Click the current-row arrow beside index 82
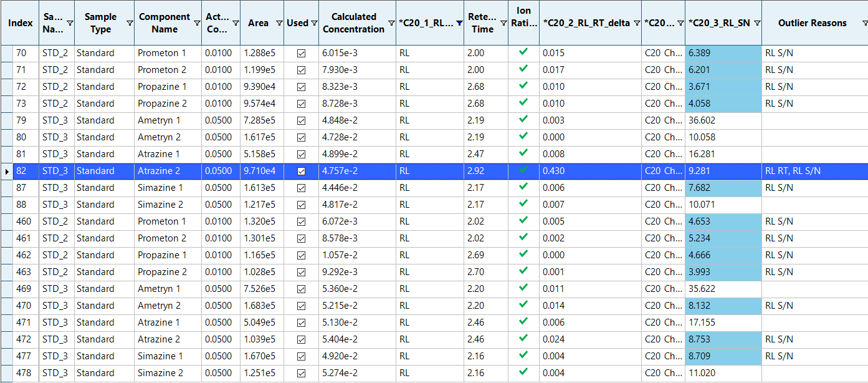The width and height of the screenshot is (868, 383). coord(7,171)
